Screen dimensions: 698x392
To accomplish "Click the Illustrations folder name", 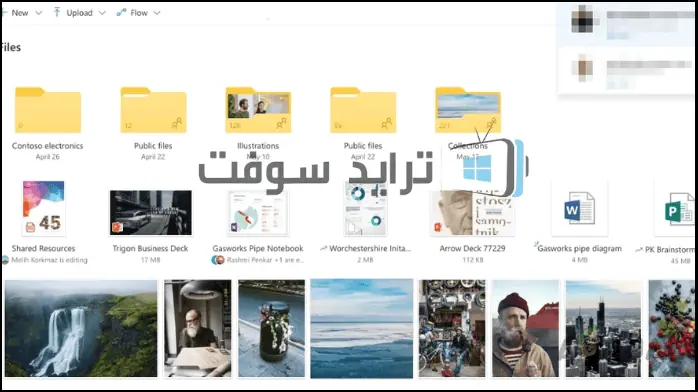I will coord(258,145).
